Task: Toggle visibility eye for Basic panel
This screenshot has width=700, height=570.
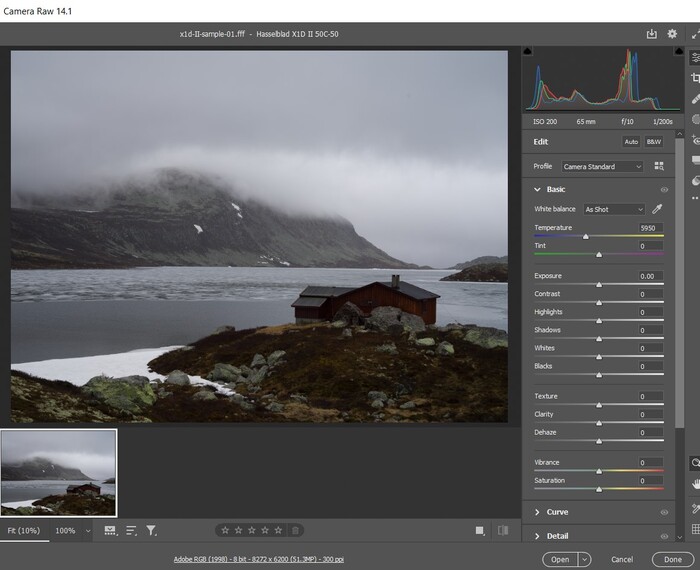Action: coord(664,189)
